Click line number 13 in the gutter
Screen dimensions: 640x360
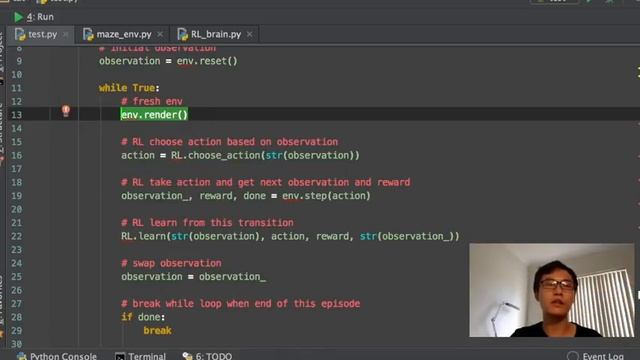(16, 115)
